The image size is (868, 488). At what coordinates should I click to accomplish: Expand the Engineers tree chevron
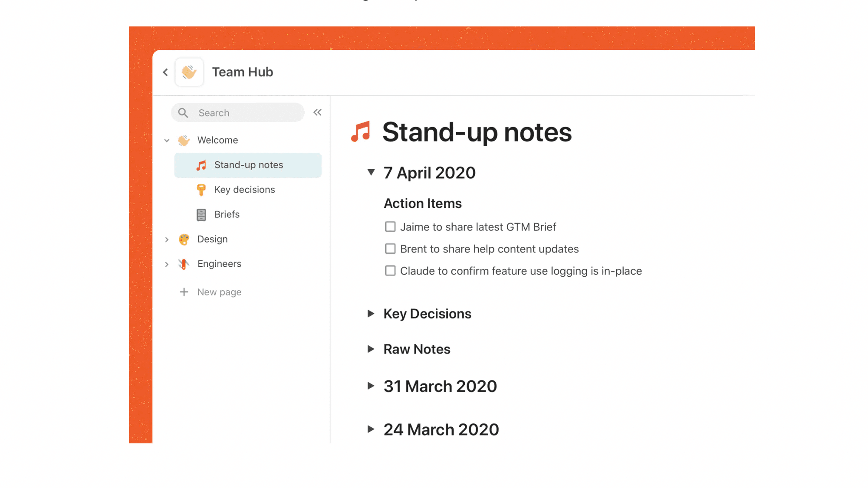click(x=167, y=264)
